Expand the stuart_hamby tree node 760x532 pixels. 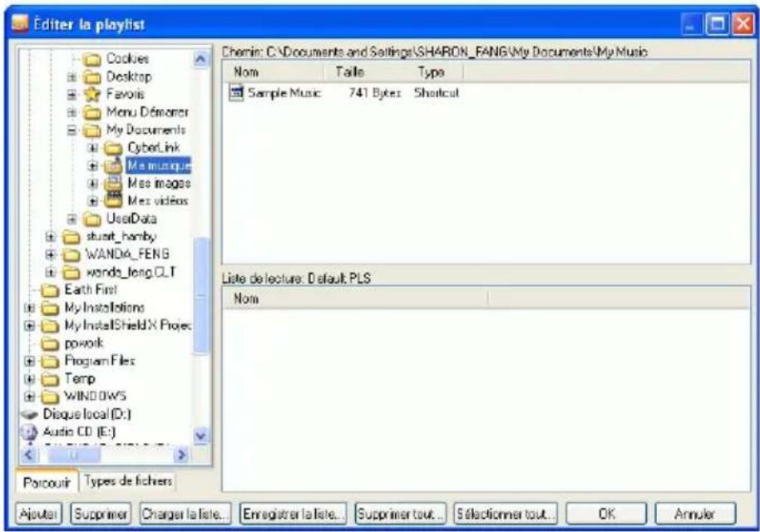51,237
